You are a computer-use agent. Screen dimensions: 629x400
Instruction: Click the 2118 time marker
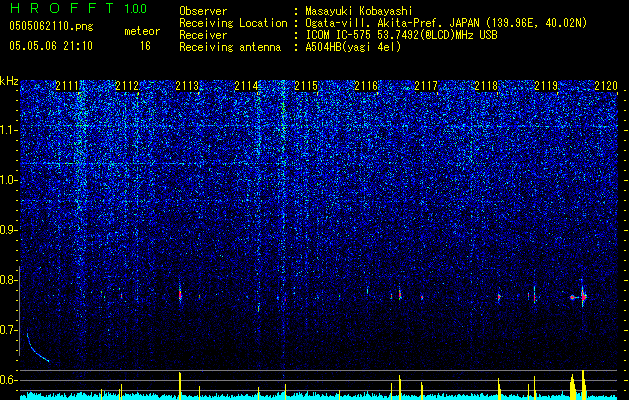point(486,85)
